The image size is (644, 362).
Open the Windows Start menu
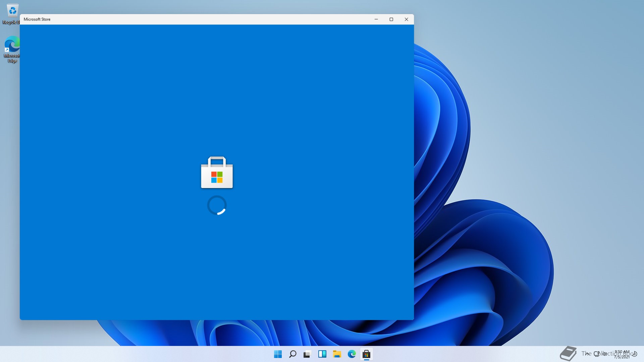[278, 354]
